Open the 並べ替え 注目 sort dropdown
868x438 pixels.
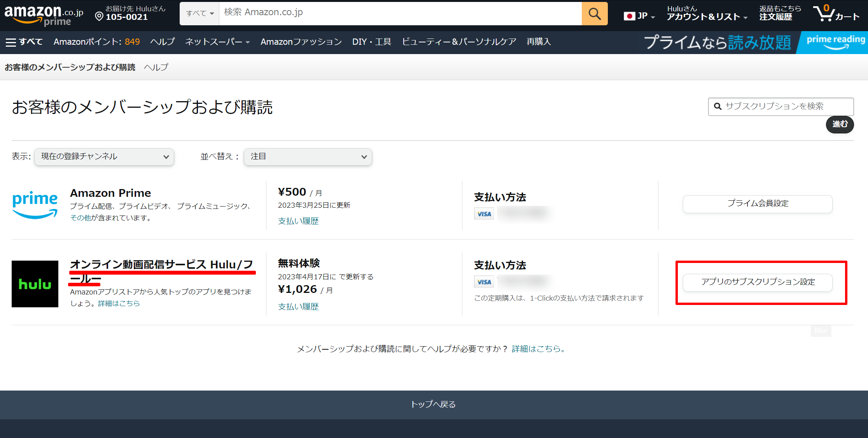pos(308,157)
